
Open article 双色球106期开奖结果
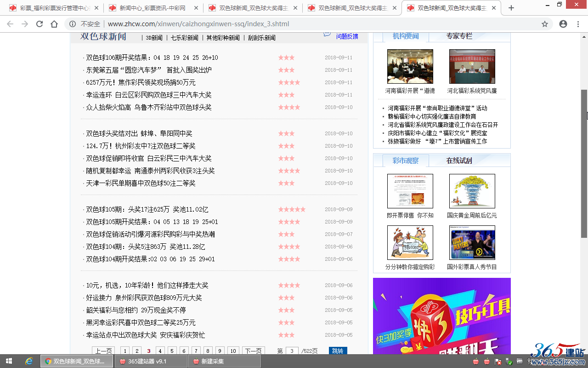point(152,57)
